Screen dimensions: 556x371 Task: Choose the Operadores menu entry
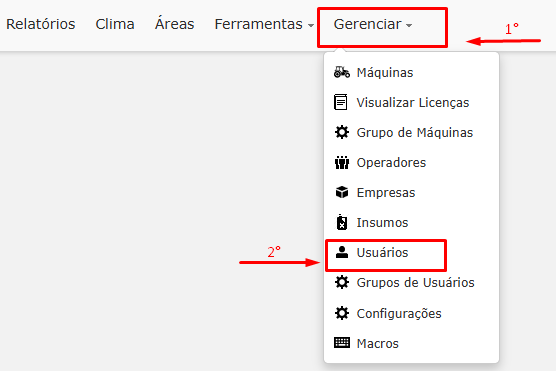tap(411, 162)
